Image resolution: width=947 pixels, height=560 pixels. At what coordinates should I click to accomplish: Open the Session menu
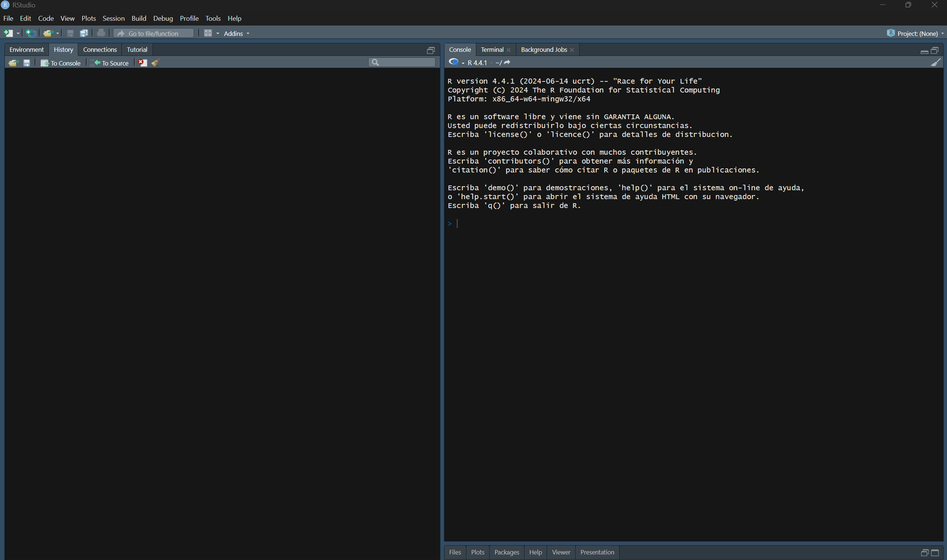114,18
